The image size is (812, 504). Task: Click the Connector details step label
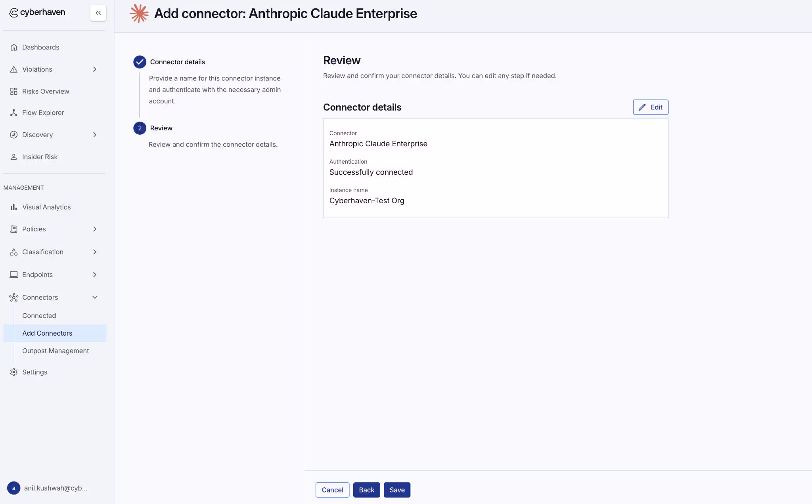tap(178, 62)
